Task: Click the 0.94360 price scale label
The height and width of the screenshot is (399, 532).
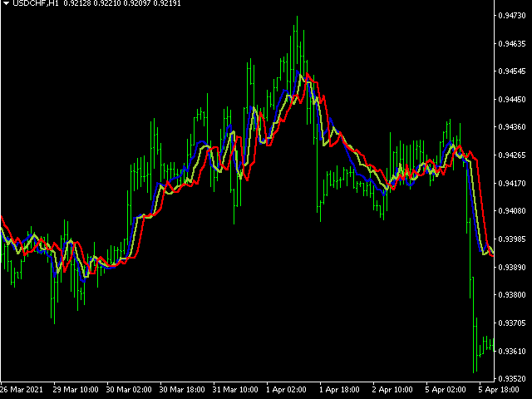Action: tap(512, 127)
